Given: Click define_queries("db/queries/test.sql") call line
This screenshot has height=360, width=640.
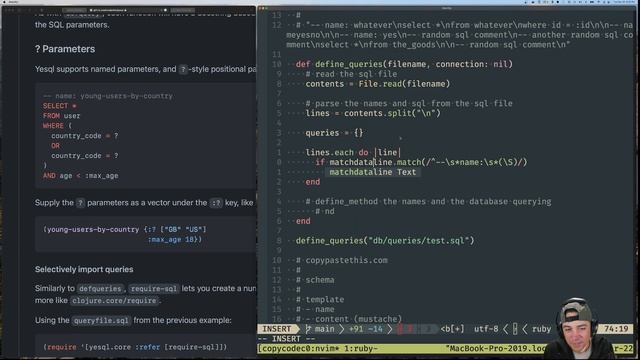Looking at the screenshot, I should (x=385, y=240).
